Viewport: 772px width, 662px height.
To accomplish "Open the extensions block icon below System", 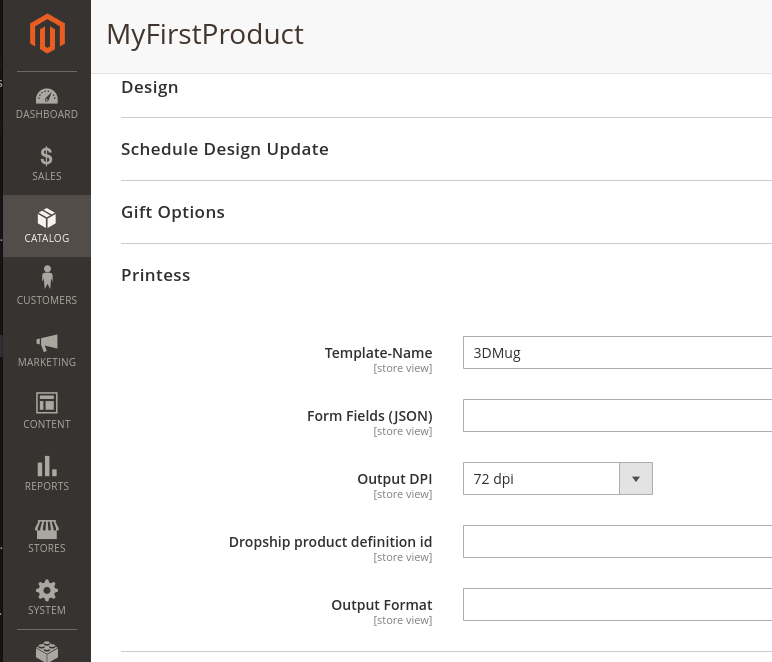I will [47, 651].
